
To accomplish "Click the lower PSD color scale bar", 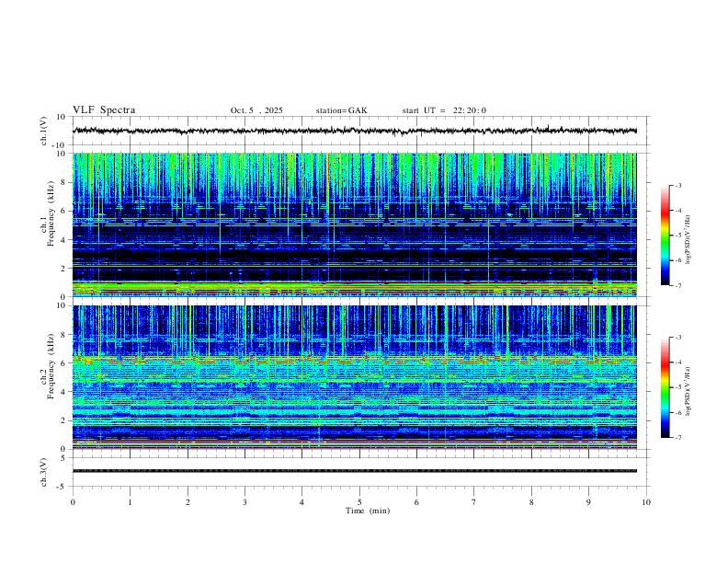I will pos(665,387).
